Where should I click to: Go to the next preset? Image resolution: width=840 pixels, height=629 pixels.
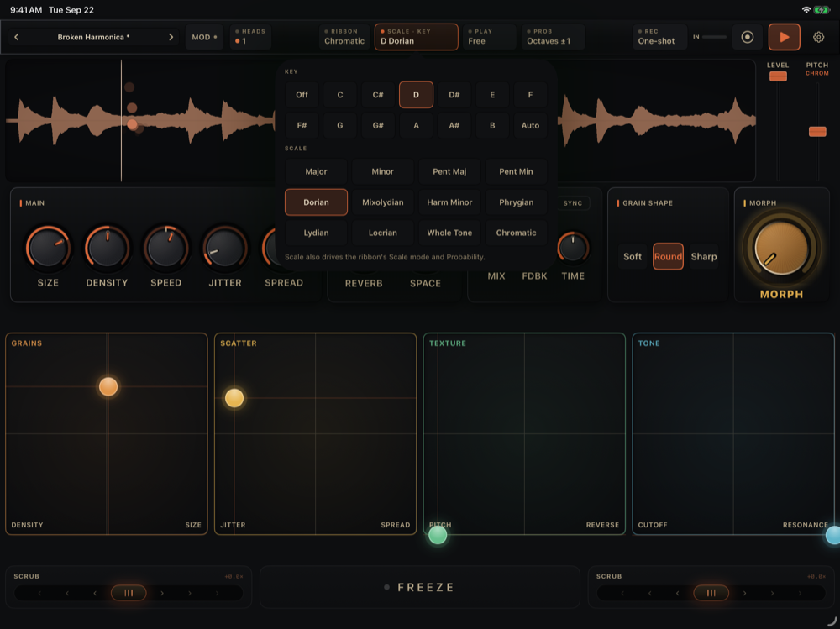tap(171, 37)
